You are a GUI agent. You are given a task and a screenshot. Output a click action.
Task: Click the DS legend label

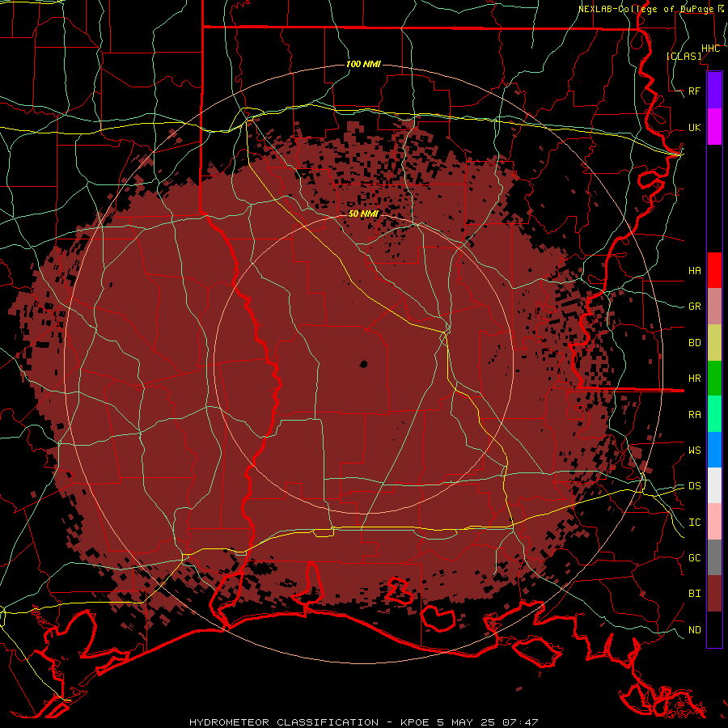(x=694, y=486)
